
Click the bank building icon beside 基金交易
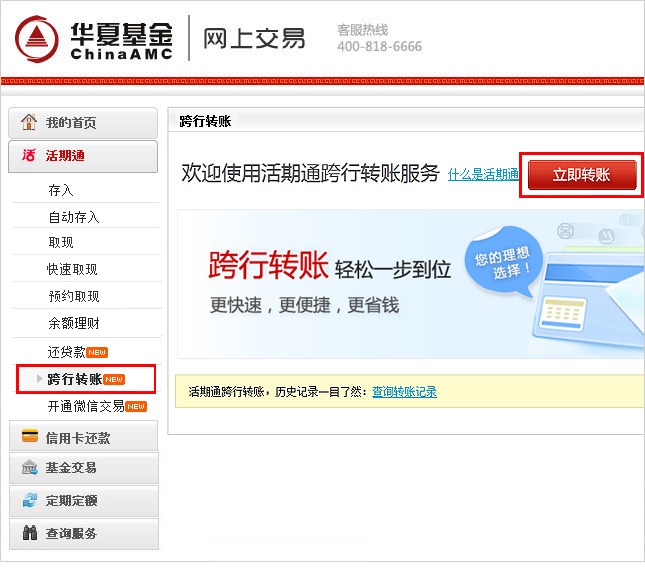(x=30, y=468)
